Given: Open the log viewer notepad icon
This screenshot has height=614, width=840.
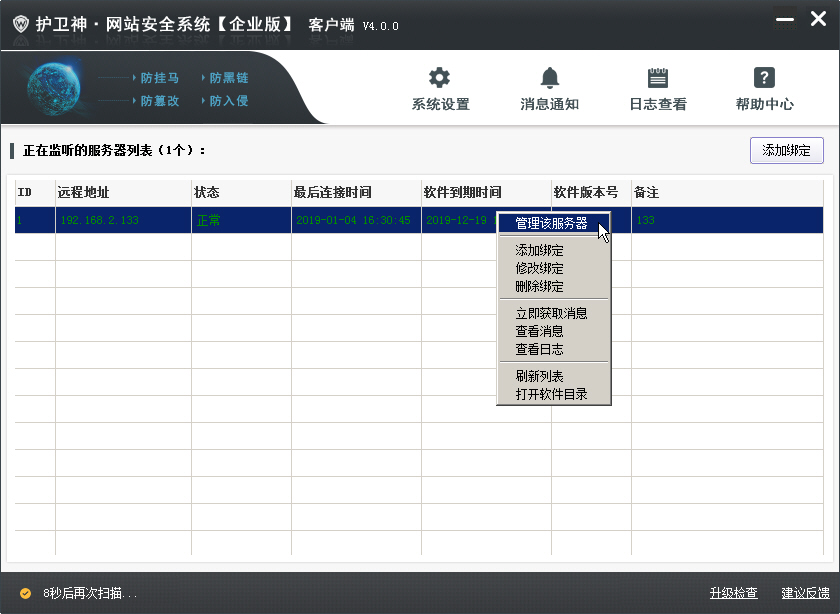Looking at the screenshot, I should click(657, 79).
